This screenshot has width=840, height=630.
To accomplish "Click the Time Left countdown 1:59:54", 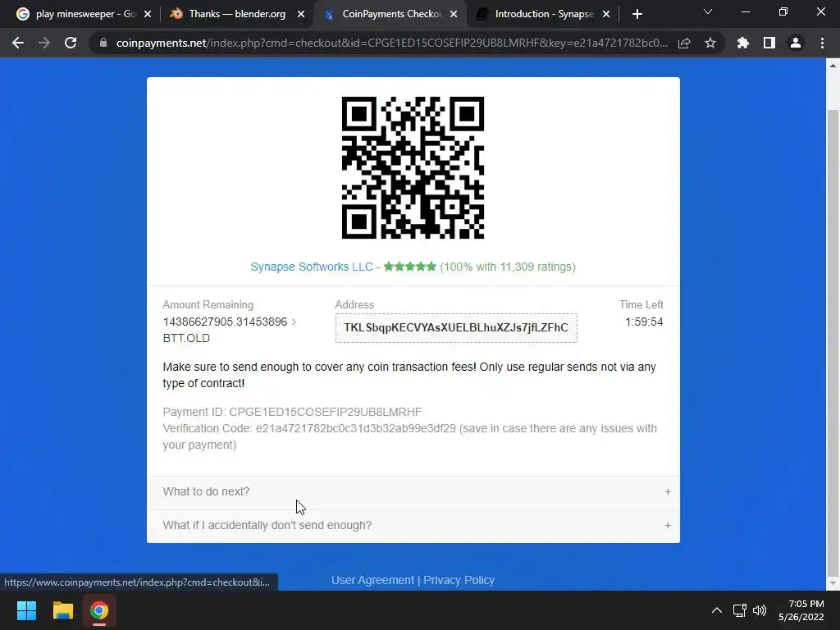I will [644, 322].
